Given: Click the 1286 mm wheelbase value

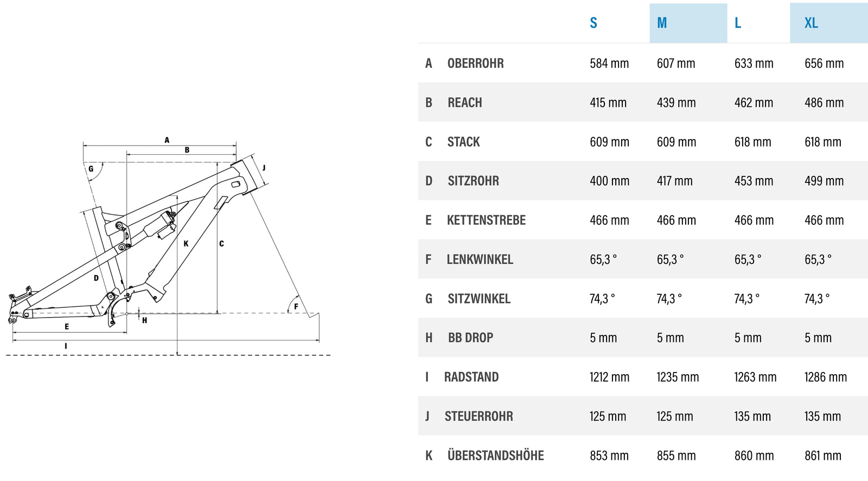Looking at the screenshot, I should point(825,377).
